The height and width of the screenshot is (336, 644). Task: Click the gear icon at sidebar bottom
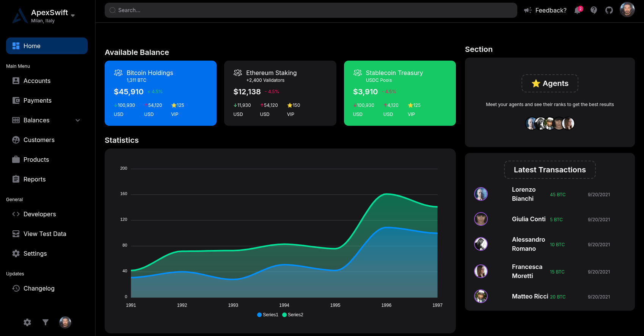point(27,322)
